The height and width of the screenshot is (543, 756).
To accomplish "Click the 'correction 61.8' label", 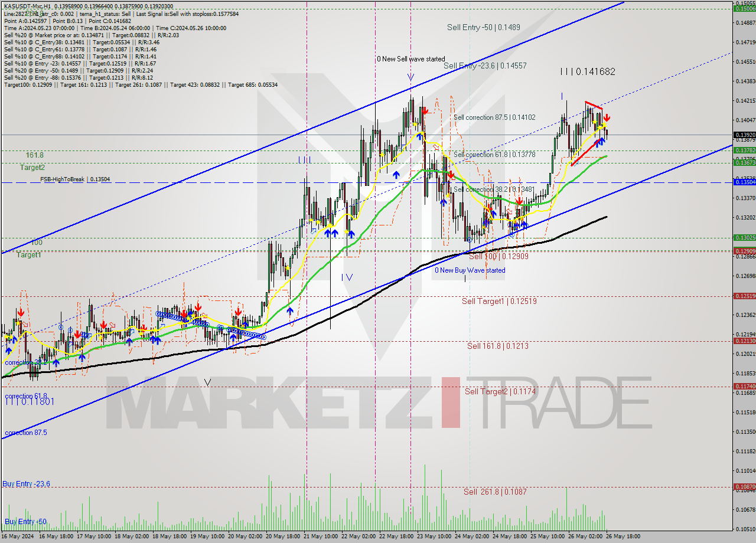I will click(x=26, y=396).
